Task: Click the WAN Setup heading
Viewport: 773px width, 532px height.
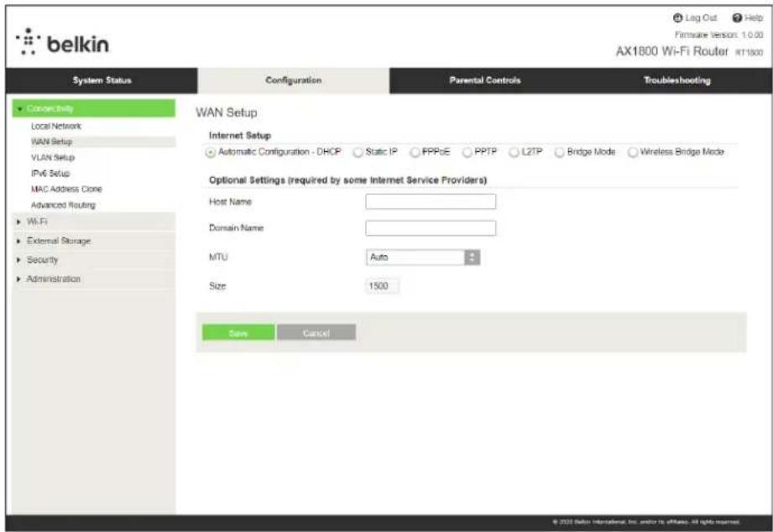Action: click(227, 112)
